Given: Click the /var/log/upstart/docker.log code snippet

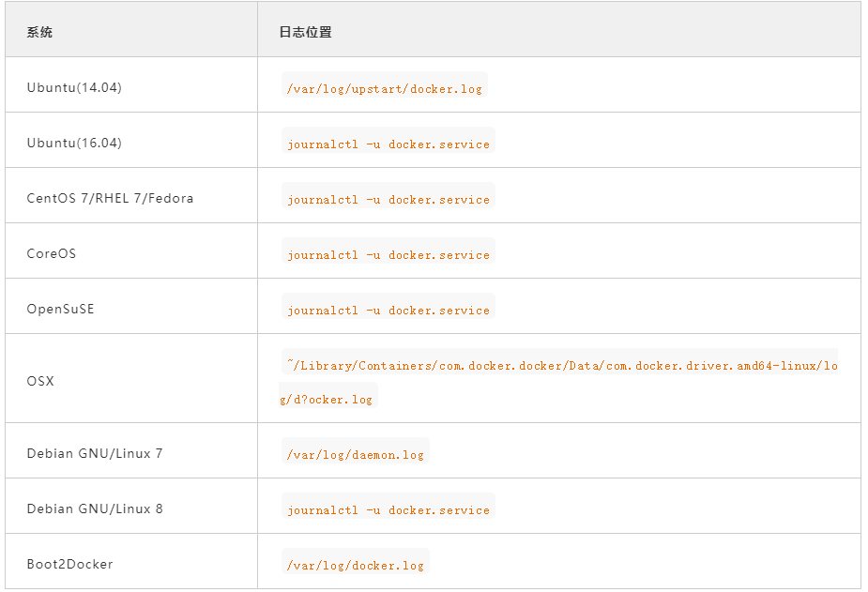Looking at the screenshot, I should click(384, 84).
